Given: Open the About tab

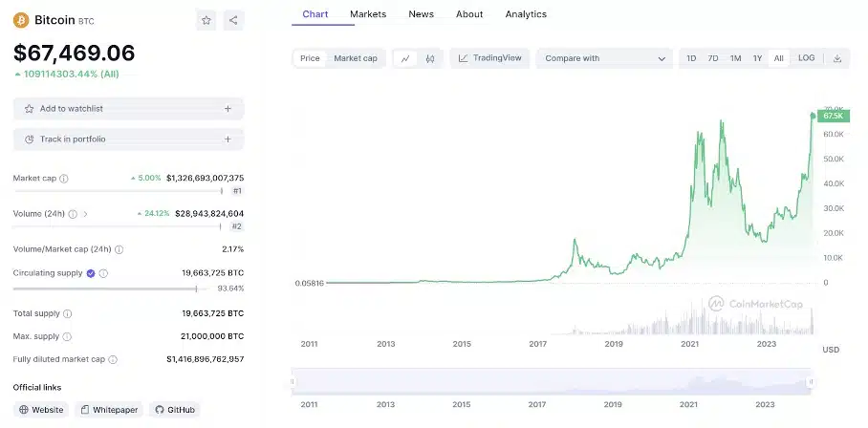Looking at the screenshot, I should click(x=469, y=14).
